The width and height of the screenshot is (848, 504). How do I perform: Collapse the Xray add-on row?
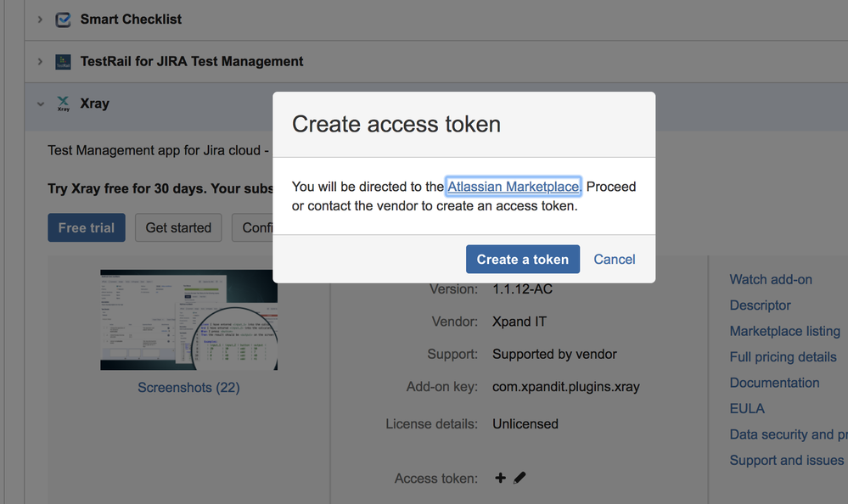click(x=41, y=104)
